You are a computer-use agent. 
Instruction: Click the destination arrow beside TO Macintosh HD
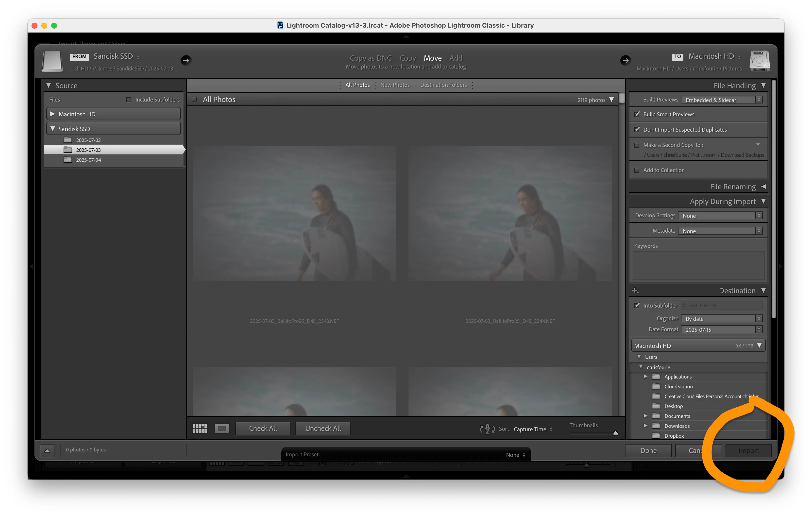pos(625,60)
